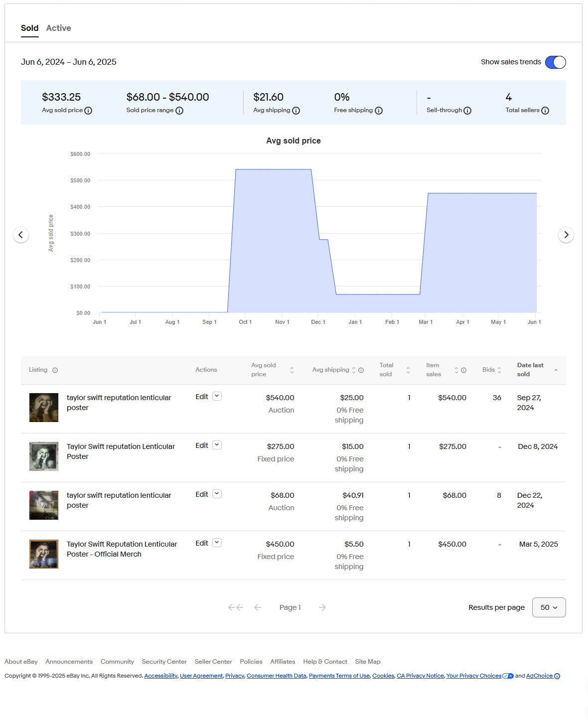Click date range Jun 6, 2024 – Jun 6, 2025
The width and height of the screenshot is (588, 720).
(x=69, y=62)
